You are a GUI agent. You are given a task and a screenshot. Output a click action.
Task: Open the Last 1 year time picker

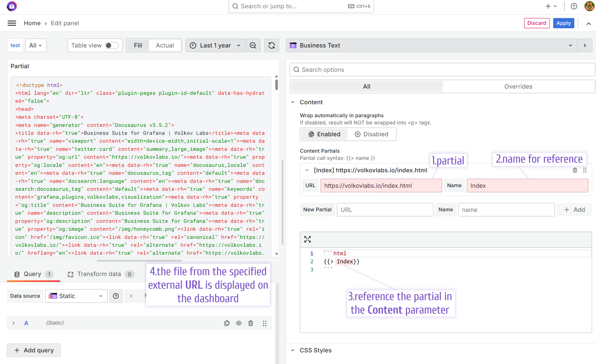click(215, 45)
